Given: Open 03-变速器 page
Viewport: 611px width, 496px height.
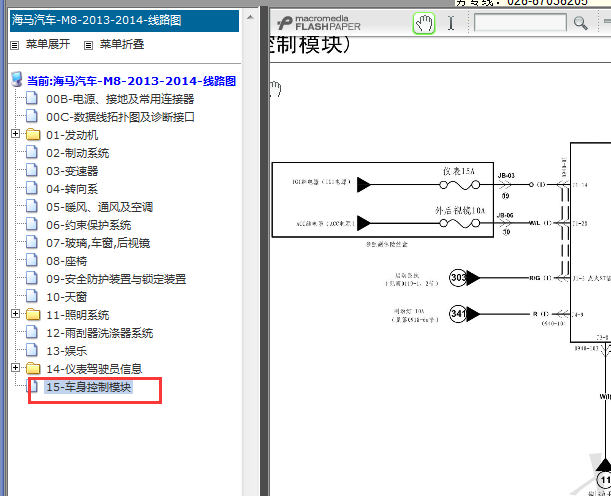Looking at the screenshot, I should click(72, 171).
